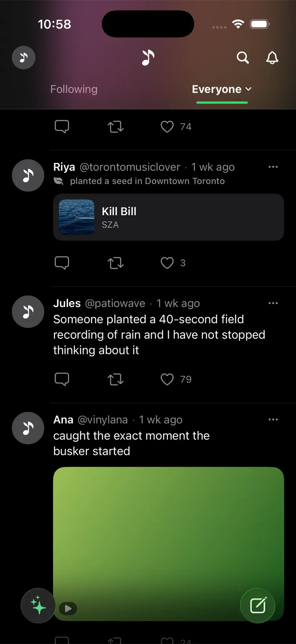Open the more options menu on Riya's post

click(x=273, y=167)
